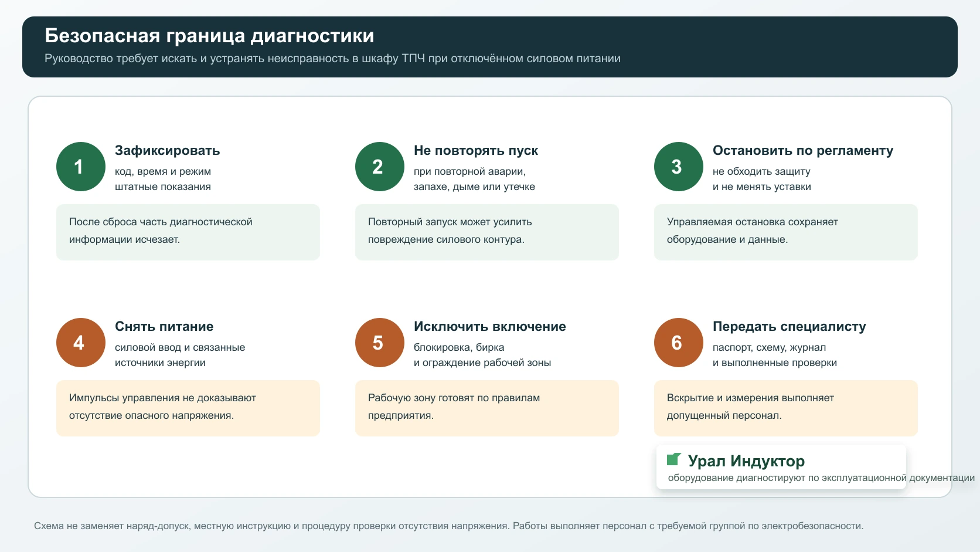Click the note «Вскрытие и измерения выполняет допущенный персонал»
The width and height of the screenshot is (980, 552).
point(786,408)
